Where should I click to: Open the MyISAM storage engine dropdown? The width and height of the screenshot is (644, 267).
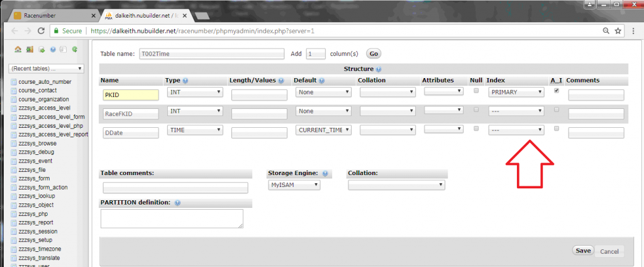pos(294,185)
